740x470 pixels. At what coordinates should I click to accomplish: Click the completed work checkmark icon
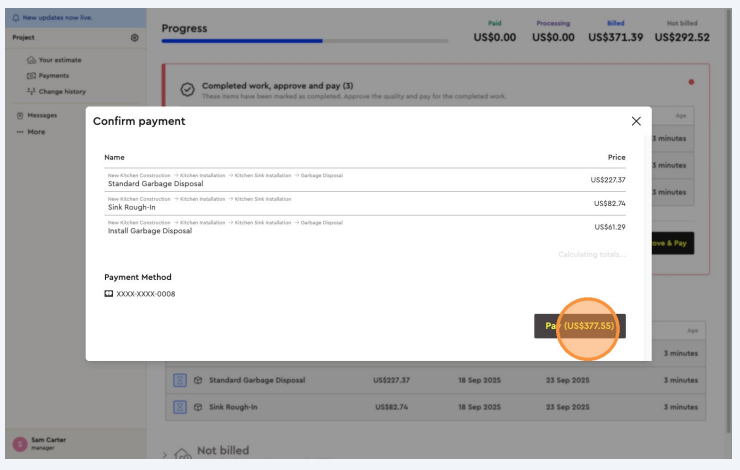(186, 90)
